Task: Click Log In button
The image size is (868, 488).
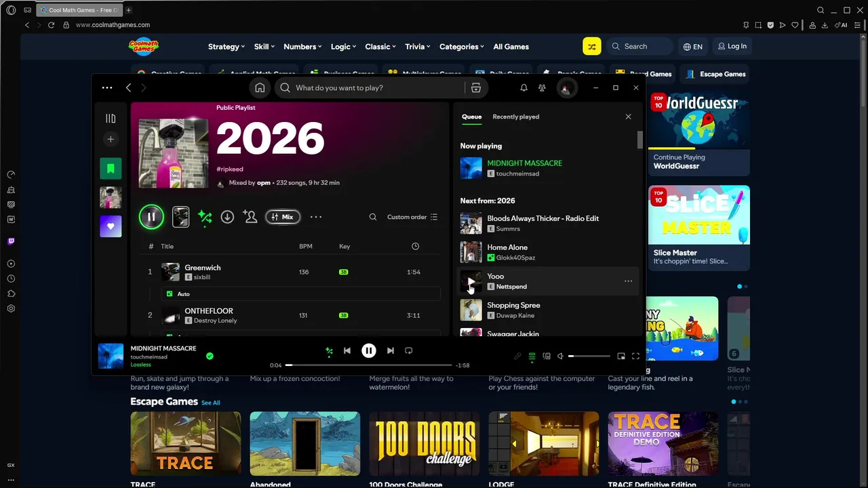Action: click(x=732, y=46)
